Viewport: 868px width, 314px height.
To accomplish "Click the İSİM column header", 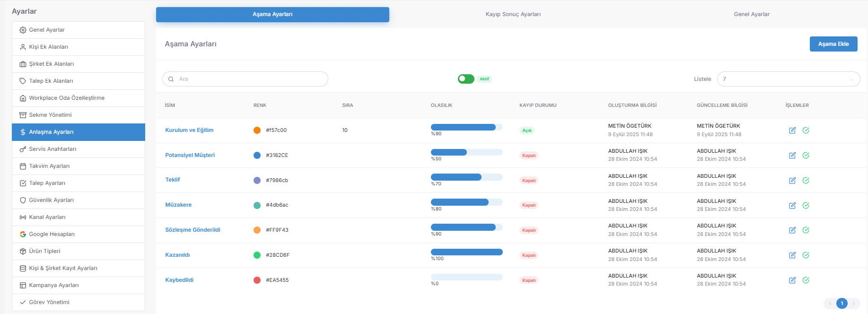I will click(170, 105).
